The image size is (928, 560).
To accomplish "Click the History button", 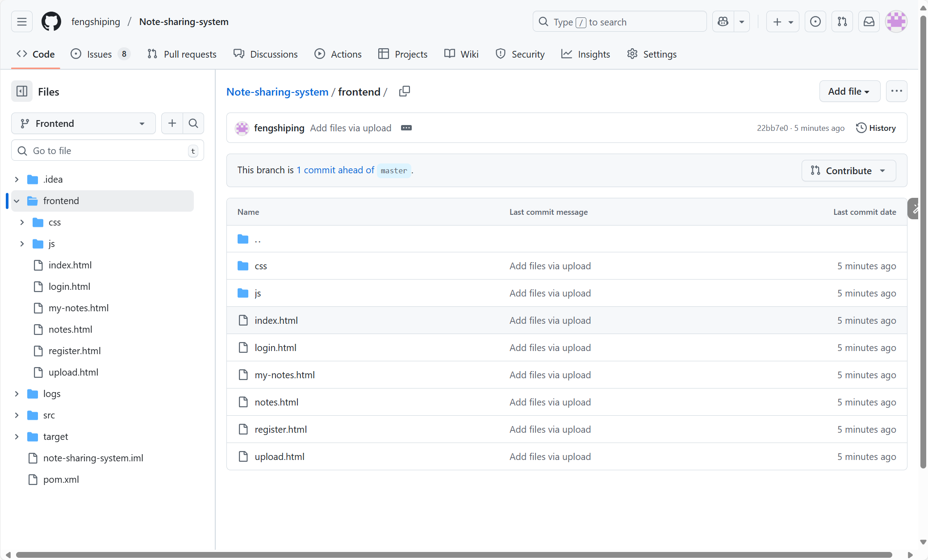I will pyautogui.click(x=876, y=128).
